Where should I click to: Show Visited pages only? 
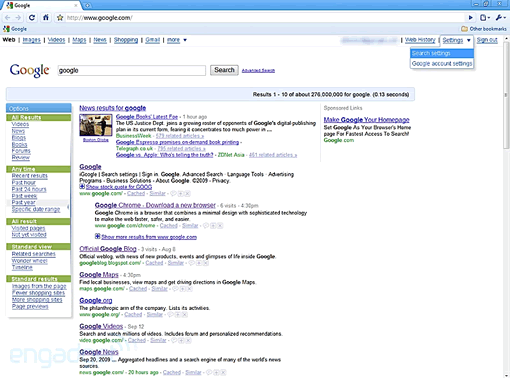pyautogui.click(x=28, y=228)
